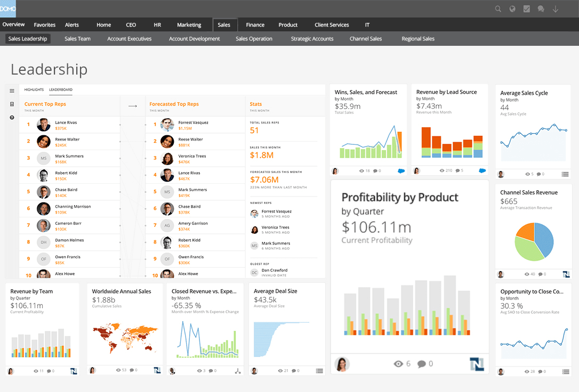Select the Sales Team subpage

point(77,39)
